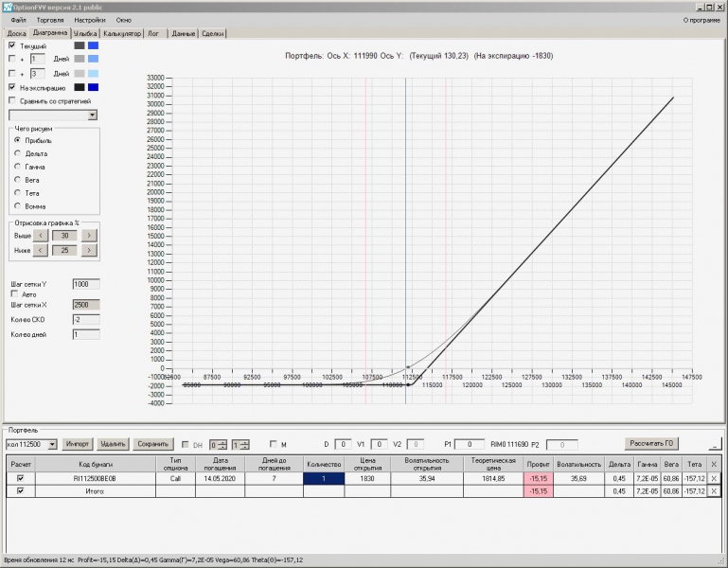Switch to the Калькулятор tab
The height and width of the screenshot is (568, 728).
(123, 33)
